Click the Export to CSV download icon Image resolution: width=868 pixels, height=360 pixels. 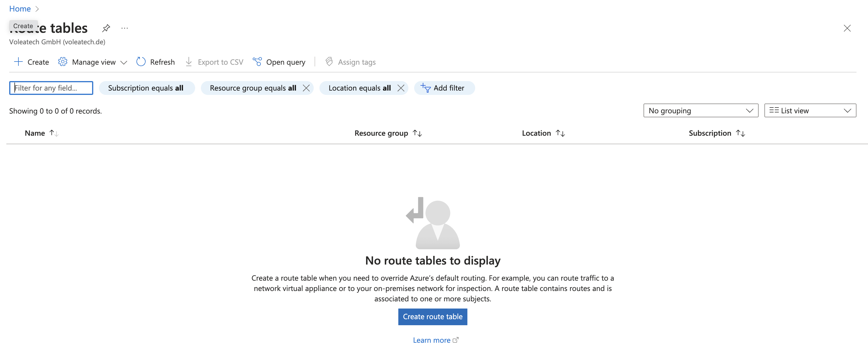point(189,62)
